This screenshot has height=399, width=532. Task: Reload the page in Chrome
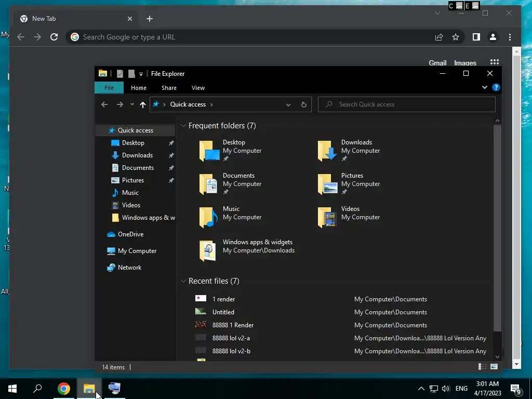pos(54,37)
